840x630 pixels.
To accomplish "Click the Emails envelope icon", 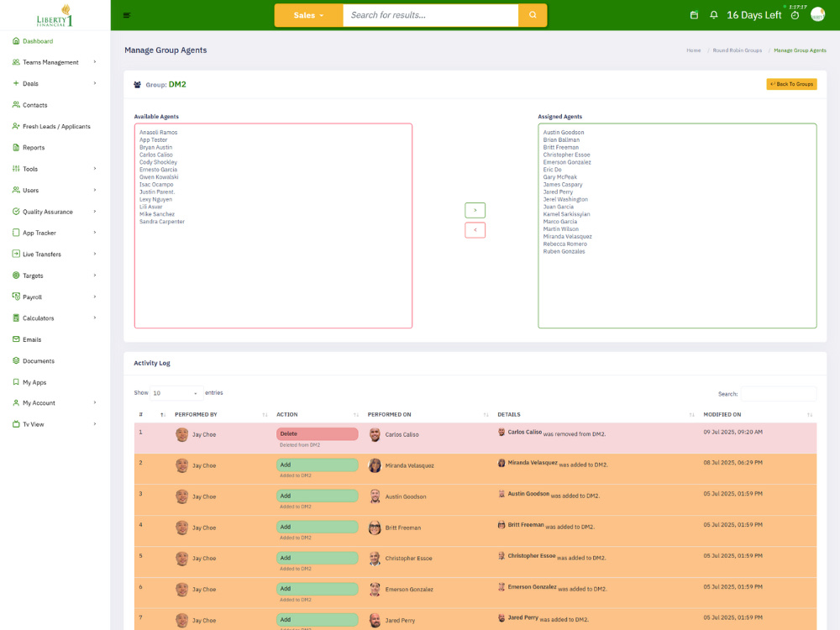I will (x=16, y=339).
